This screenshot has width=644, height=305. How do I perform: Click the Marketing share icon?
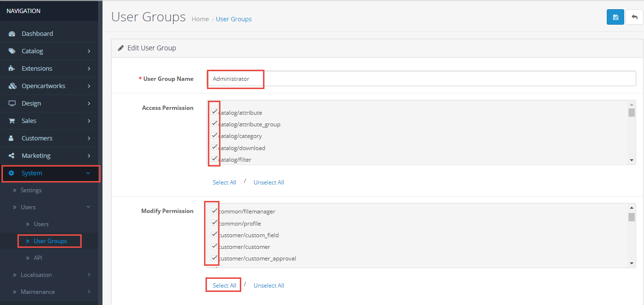click(12, 156)
